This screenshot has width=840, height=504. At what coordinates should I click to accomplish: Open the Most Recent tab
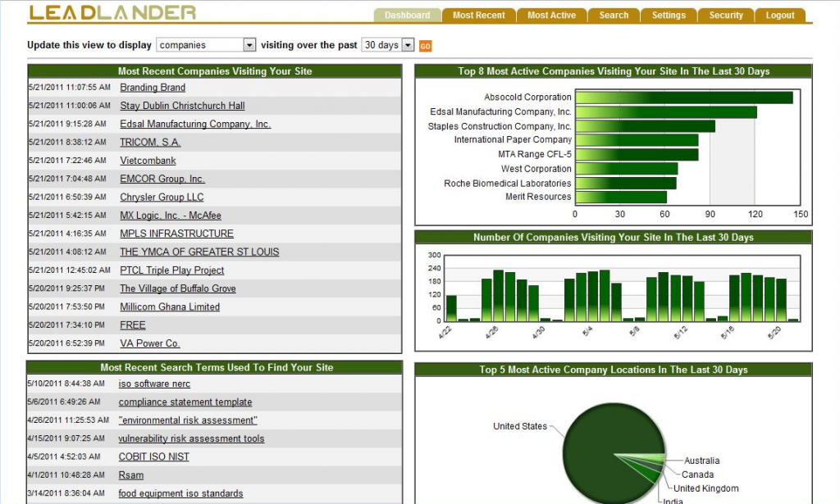[478, 16]
